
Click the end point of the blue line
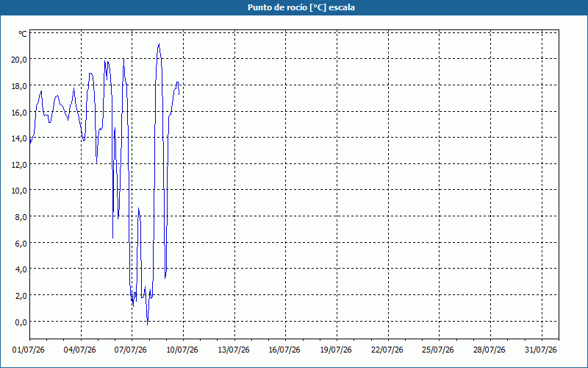[179, 94]
